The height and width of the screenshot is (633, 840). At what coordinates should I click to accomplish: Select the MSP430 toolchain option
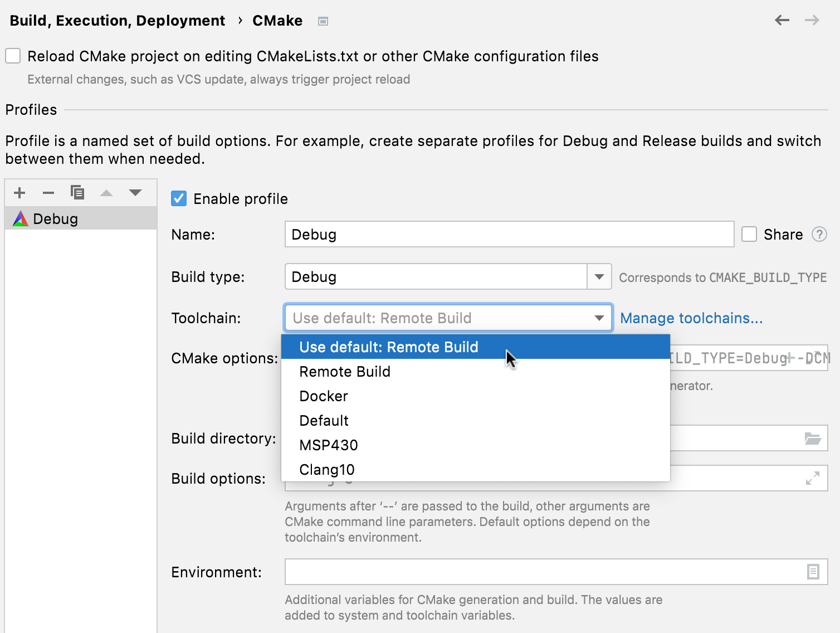[328, 445]
